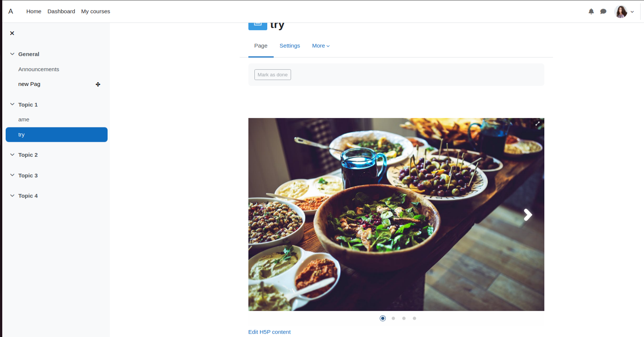Image resolution: width=644 pixels, height=337 pixels.
Task: Select the first slide indicator dot
Action: 383,319
